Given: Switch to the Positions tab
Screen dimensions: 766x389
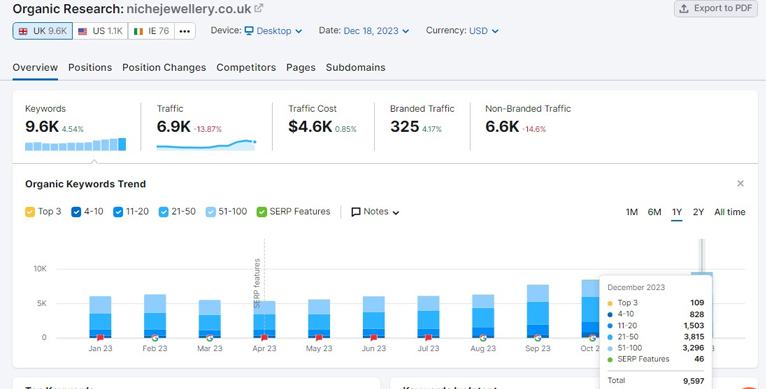Looking at the screenshot, I should point(90,67).
